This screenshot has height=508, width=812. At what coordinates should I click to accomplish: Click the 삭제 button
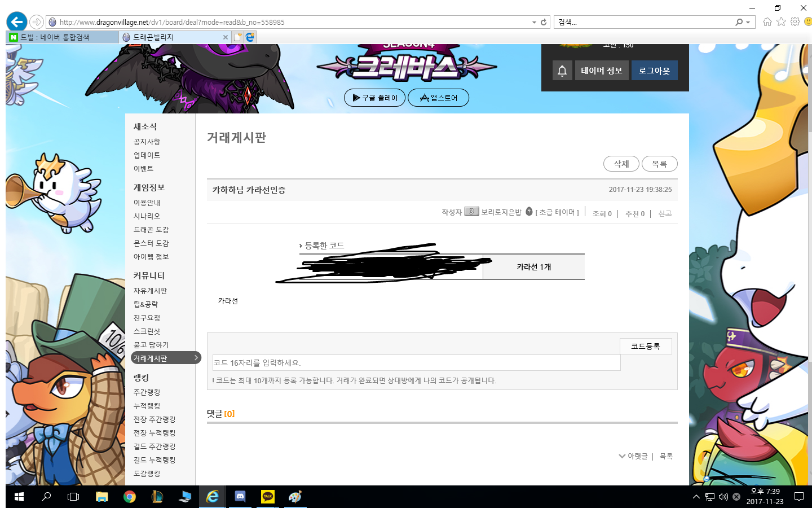(621, 164)
